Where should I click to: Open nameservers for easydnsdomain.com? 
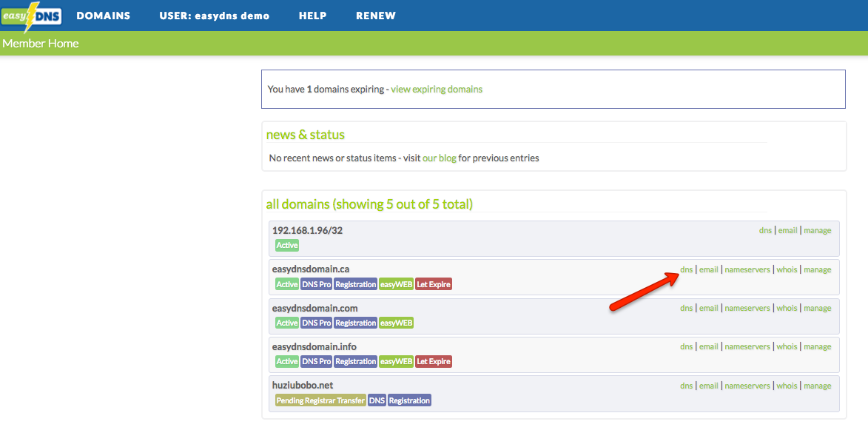click(x=747, y=308)
